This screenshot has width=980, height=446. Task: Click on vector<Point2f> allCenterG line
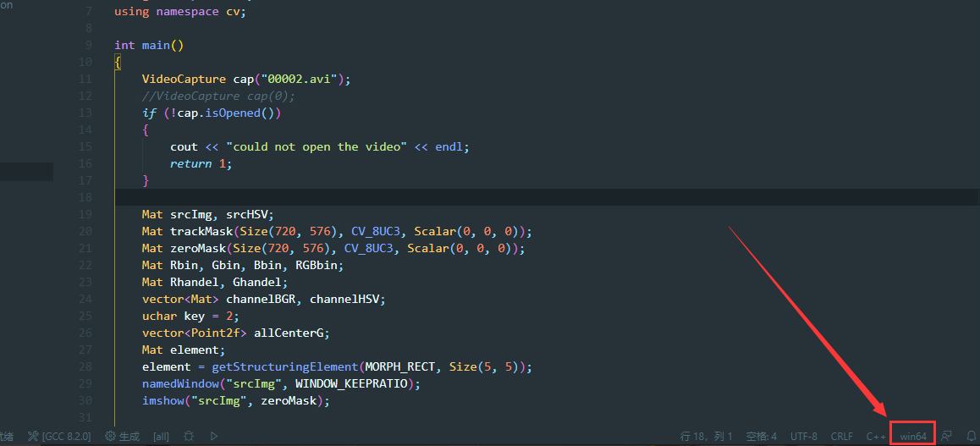pyautogui.click(x=235, y=333)
